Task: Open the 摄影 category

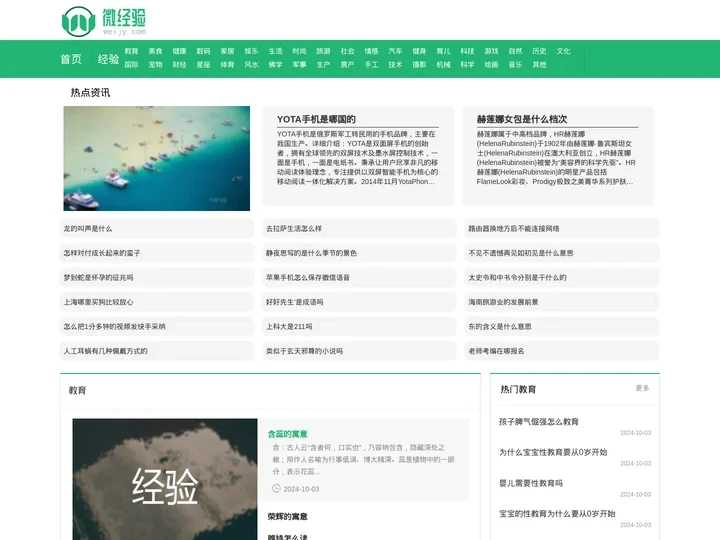Action: pyautogui.click(x=419, y=65)
